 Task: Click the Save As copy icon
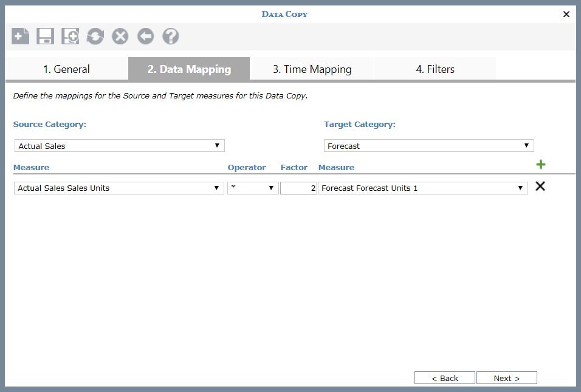point(70,36)
